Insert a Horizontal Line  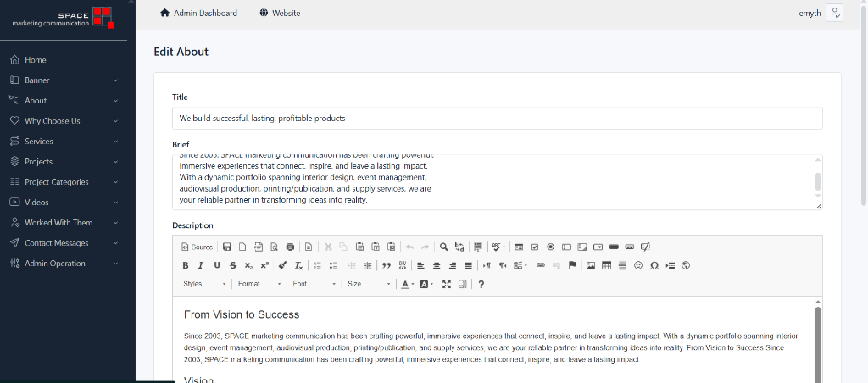622,266
